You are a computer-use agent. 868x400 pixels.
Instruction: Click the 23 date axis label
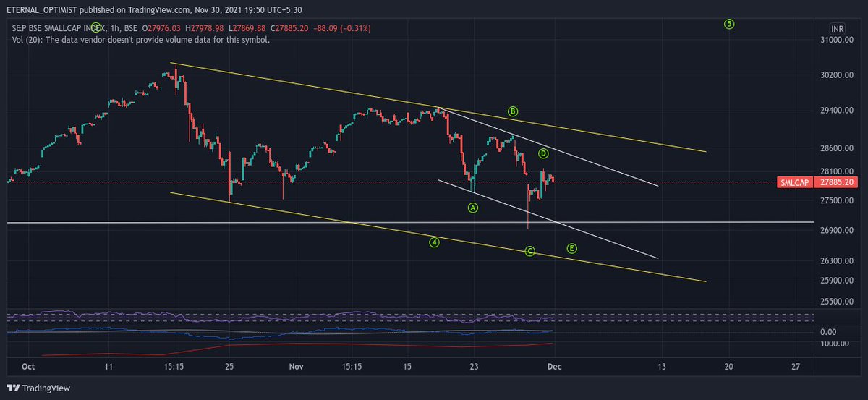click(472, 367)
